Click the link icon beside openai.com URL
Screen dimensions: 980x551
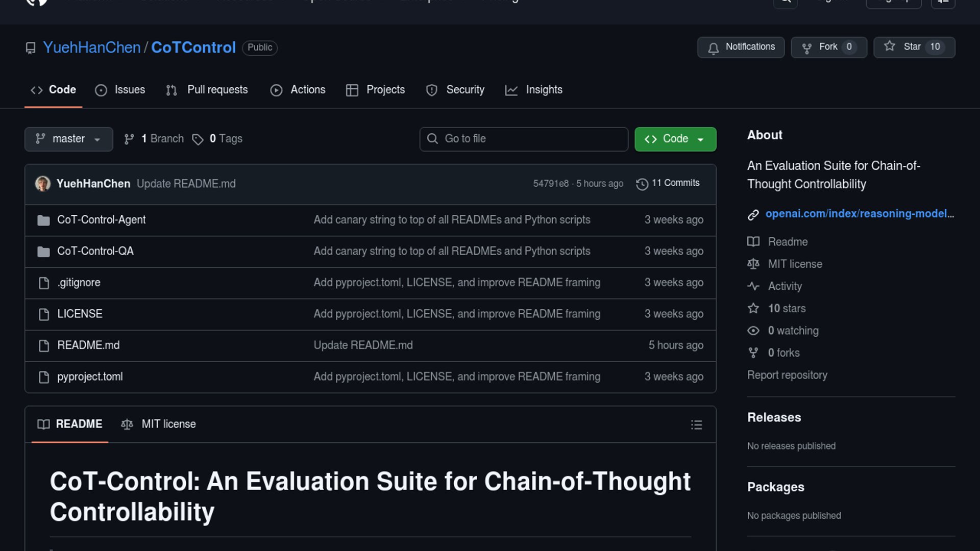[753, 215]
